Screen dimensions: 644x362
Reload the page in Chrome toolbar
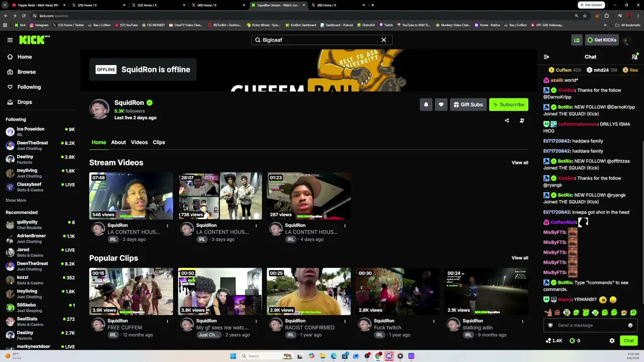(x=24, y=16)
